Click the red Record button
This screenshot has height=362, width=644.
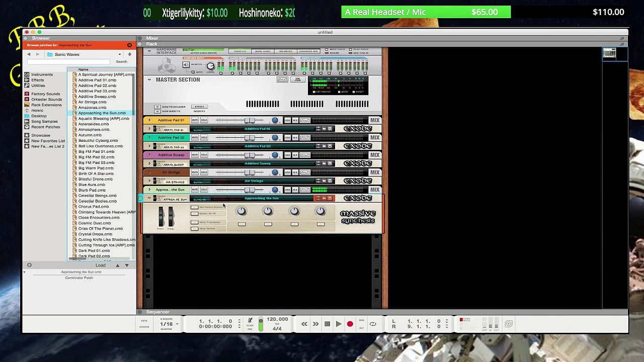point(350,324)
